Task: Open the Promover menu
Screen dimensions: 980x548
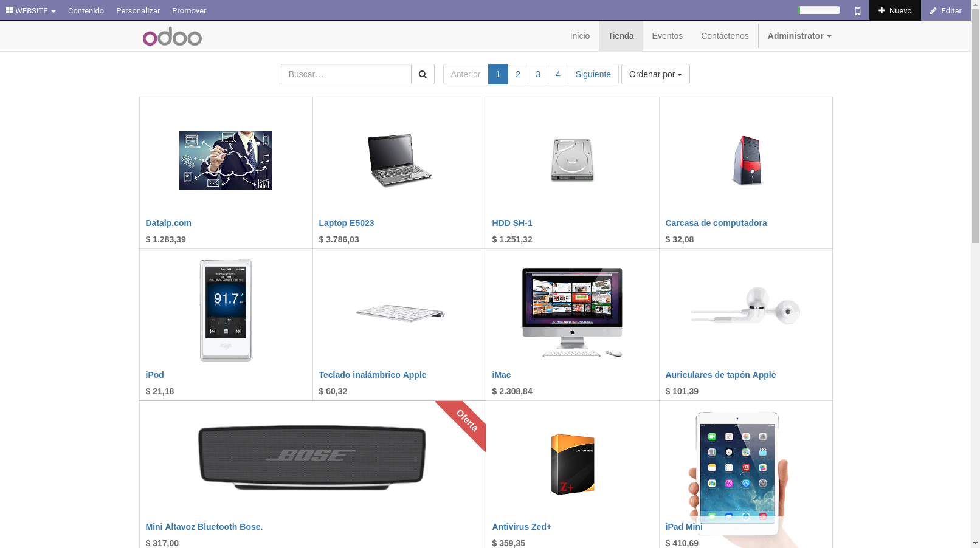Action: 189,10
